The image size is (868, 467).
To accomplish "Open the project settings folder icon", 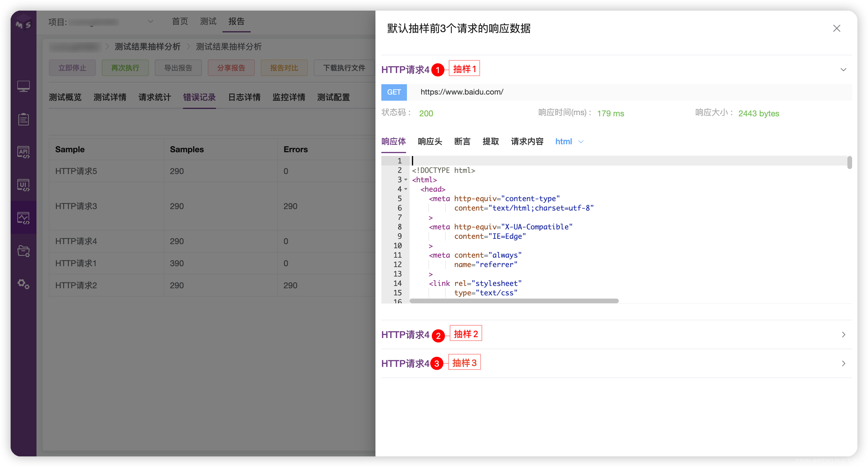I will coord(23,251).
